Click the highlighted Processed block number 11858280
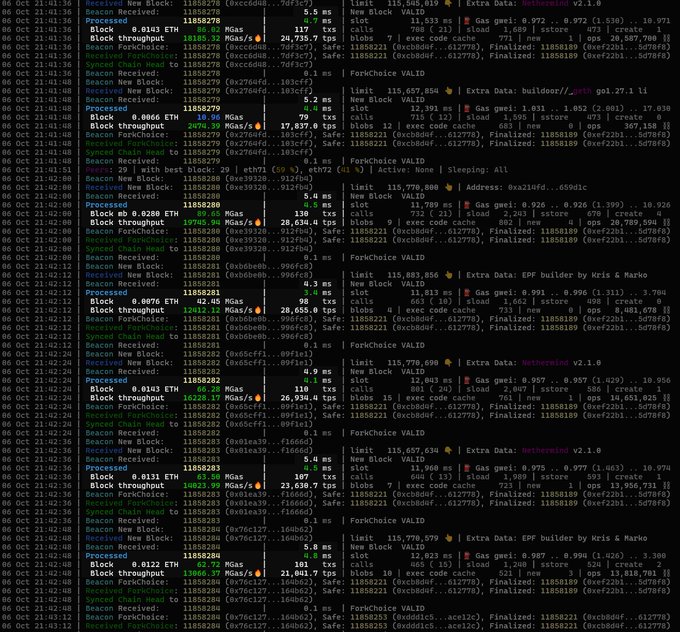The image size is (680, 632). coord(201,205)
